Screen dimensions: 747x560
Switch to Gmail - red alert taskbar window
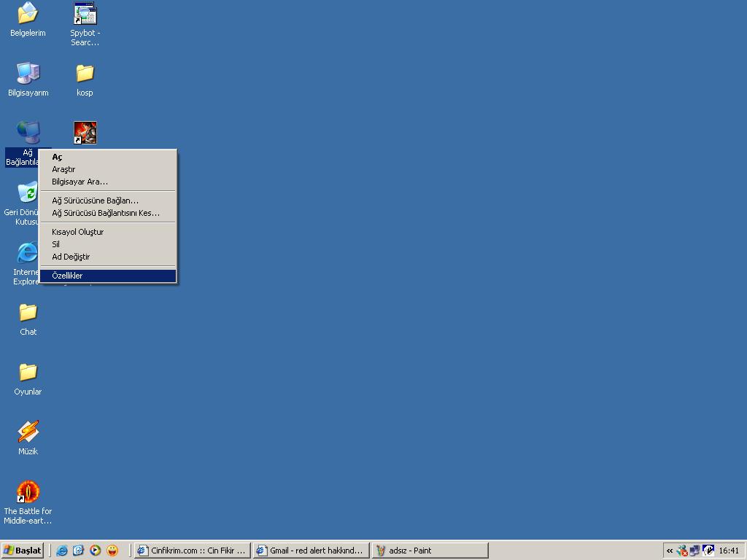pos(311,551)
